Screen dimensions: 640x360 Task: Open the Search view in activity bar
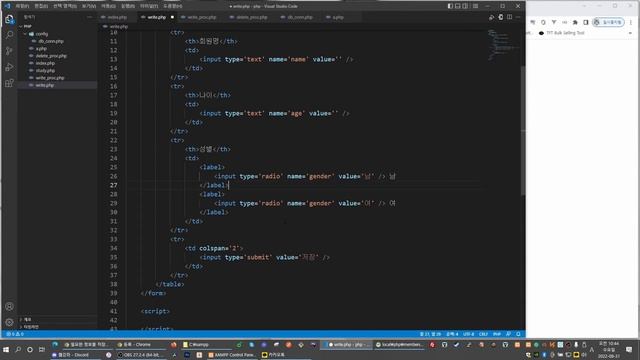click(9, 35)
